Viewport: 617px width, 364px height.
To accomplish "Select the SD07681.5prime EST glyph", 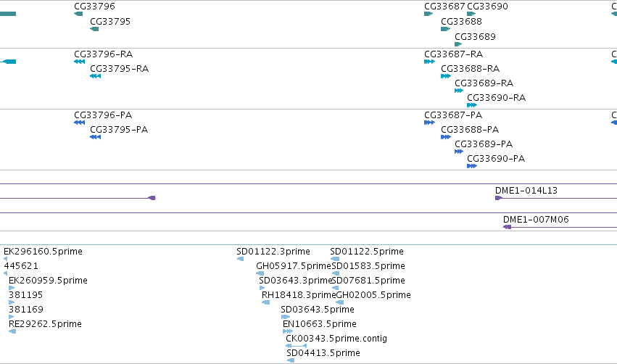I will coord(335,288).
